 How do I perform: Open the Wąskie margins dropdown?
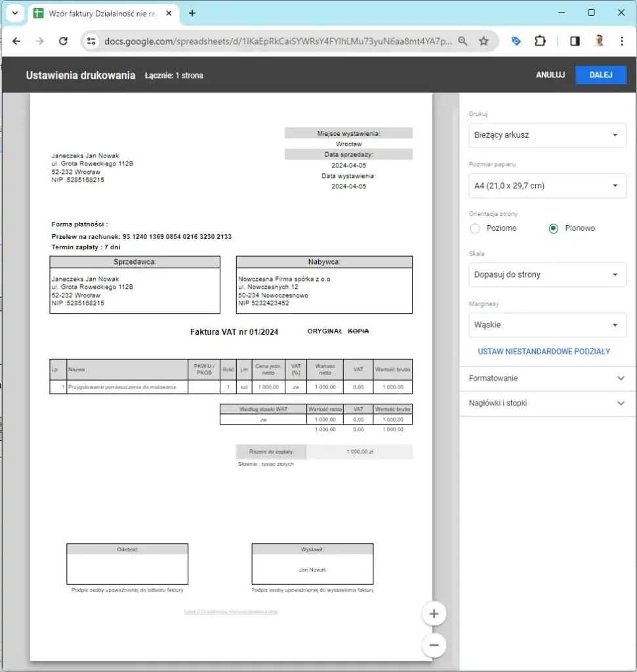pos(547,325)
